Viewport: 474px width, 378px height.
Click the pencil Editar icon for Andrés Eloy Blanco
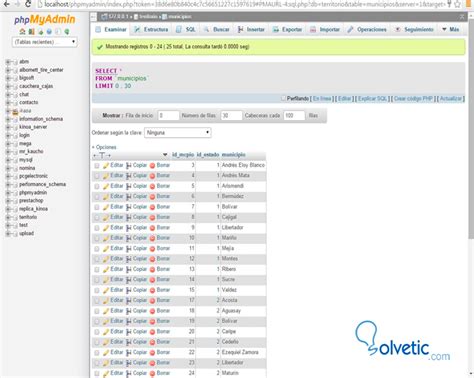[106, 166]
